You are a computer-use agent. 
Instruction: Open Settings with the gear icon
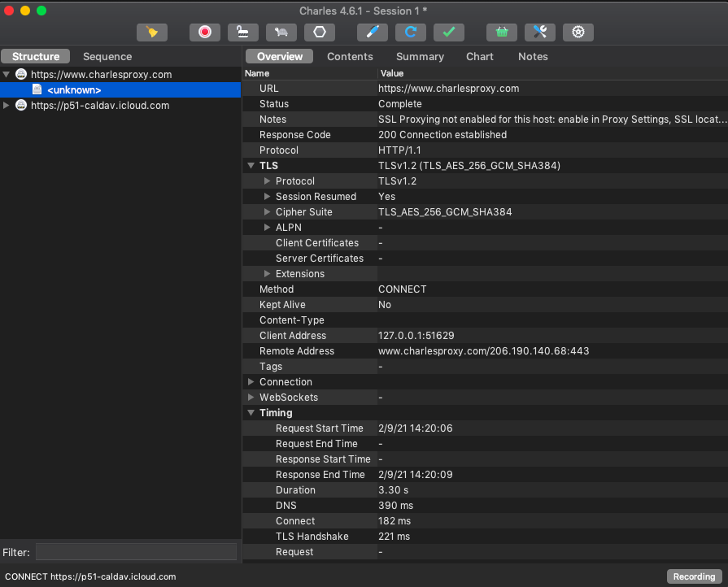point(578,32)
